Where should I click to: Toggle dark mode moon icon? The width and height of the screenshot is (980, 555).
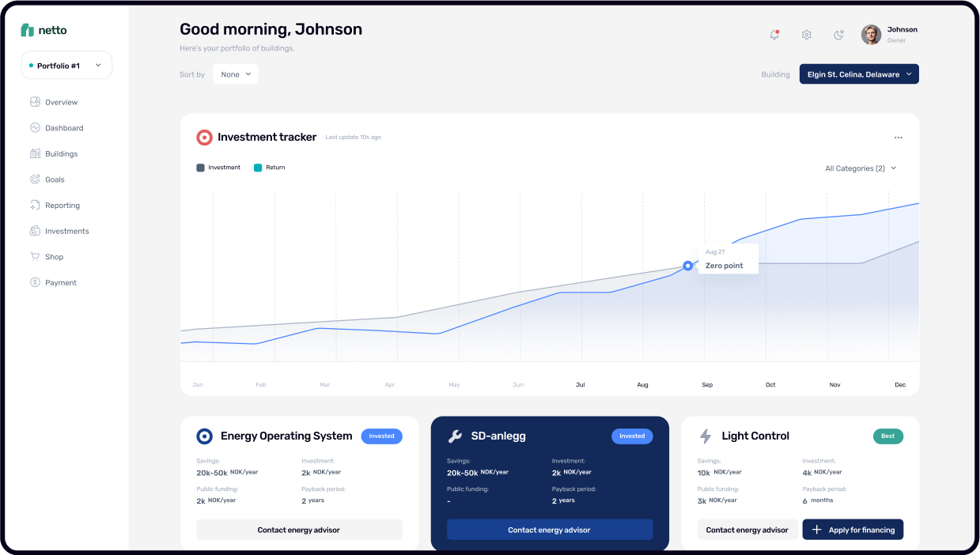(x=838, y=35)
